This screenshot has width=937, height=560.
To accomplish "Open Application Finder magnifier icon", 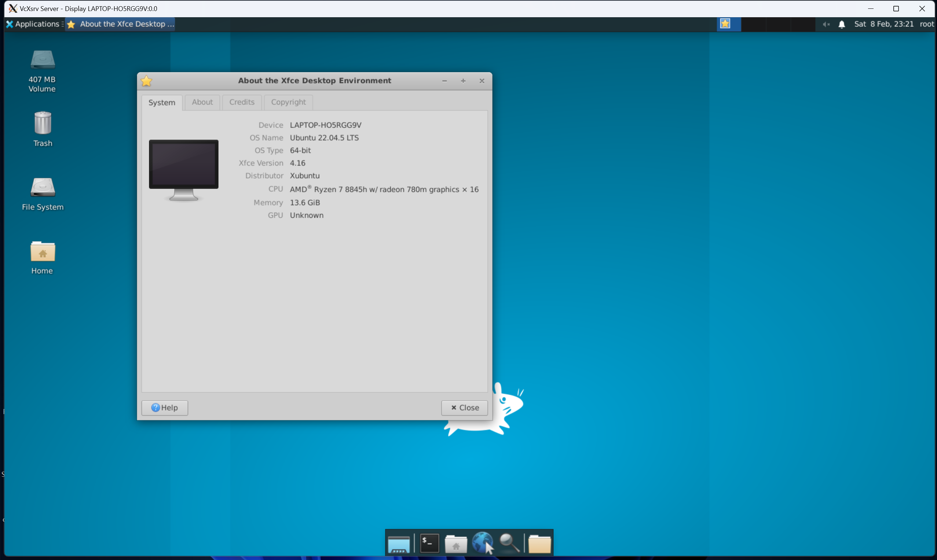I will (509, 543).
